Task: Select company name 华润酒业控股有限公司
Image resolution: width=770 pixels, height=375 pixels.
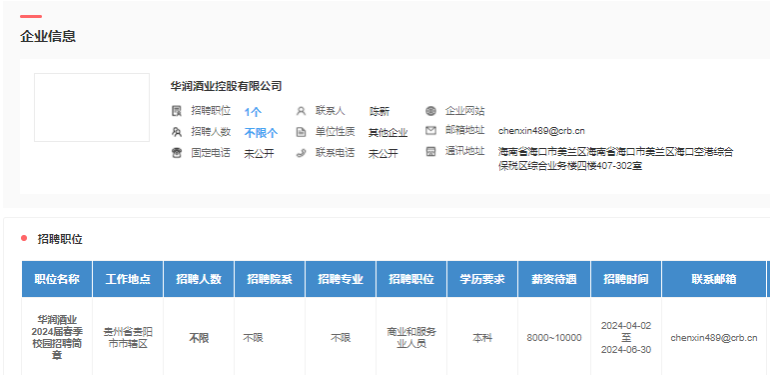Action: coord(226,86)
